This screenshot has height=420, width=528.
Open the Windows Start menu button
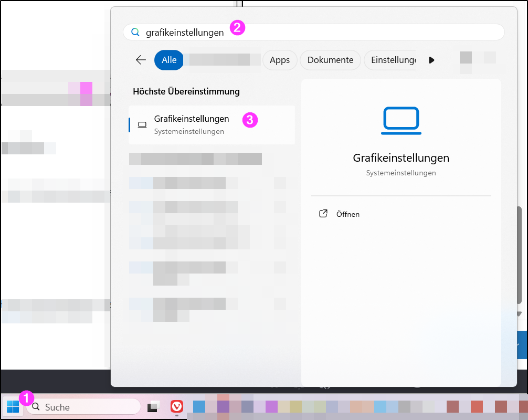tap(13, 406)
